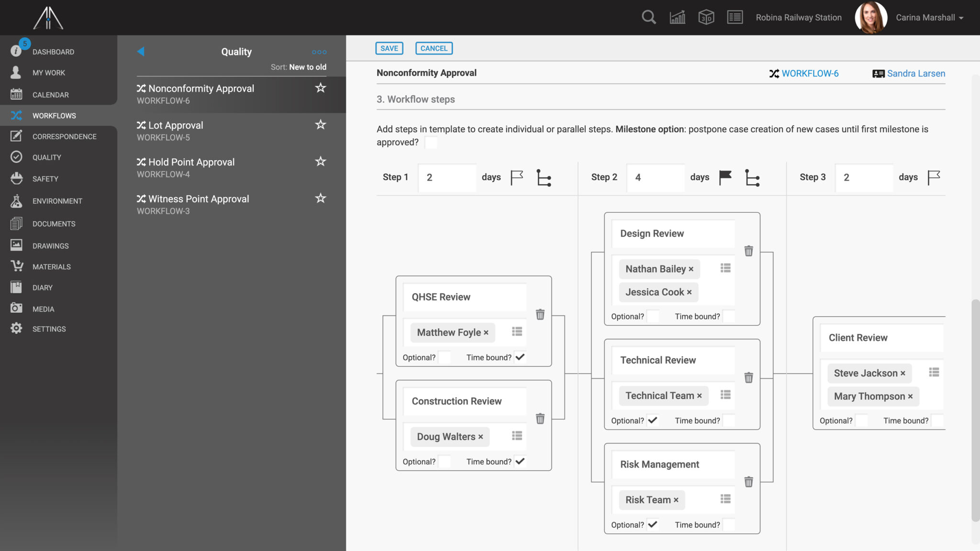The height and width of the screenshot is (551, 980).
Task: Click the application logo
Action: (x=48, y=18)
